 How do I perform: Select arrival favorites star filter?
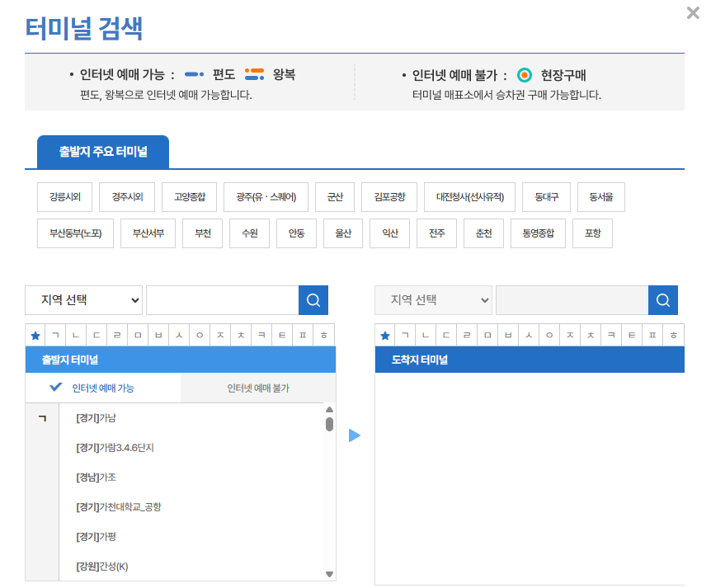[385, 336]
